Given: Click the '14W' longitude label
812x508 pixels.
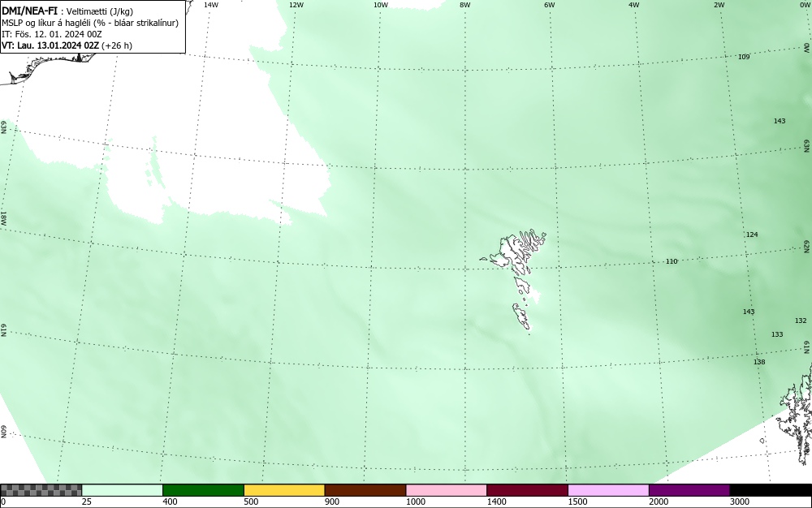Looking at the screenshot, I should 211,5.
